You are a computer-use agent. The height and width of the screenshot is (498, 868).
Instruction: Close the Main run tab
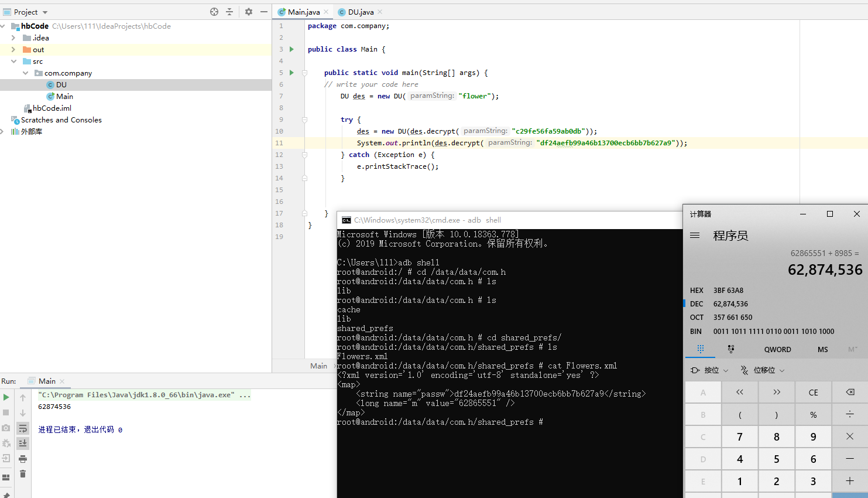click(62, 381)
